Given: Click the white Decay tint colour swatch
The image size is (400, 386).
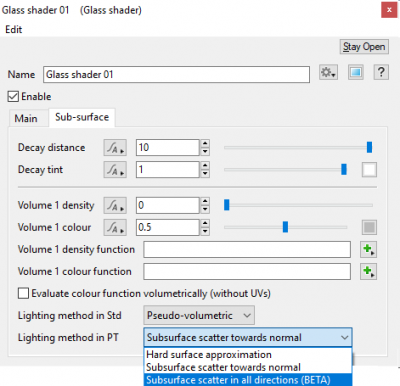Looking at the screenshot, I should [369, 170].
